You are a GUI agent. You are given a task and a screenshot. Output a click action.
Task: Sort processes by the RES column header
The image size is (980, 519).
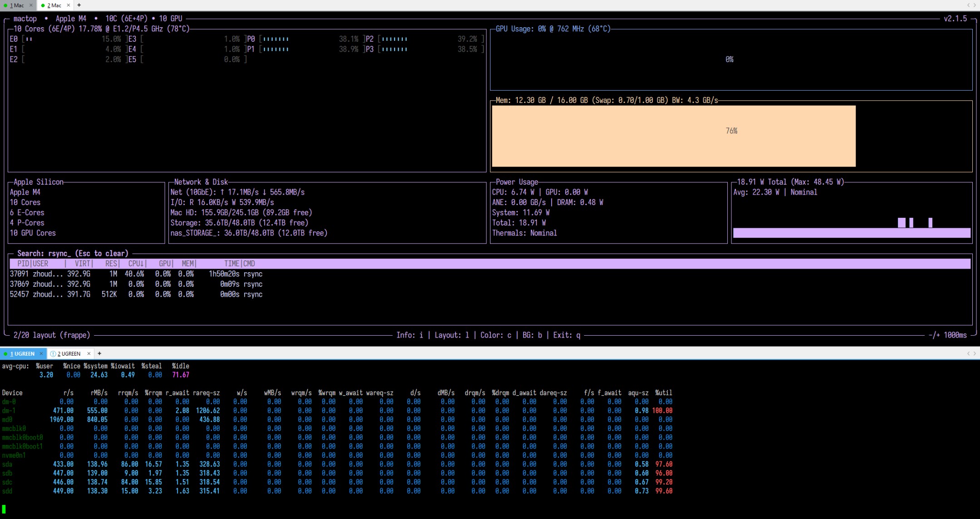click(x=111, y=264)
